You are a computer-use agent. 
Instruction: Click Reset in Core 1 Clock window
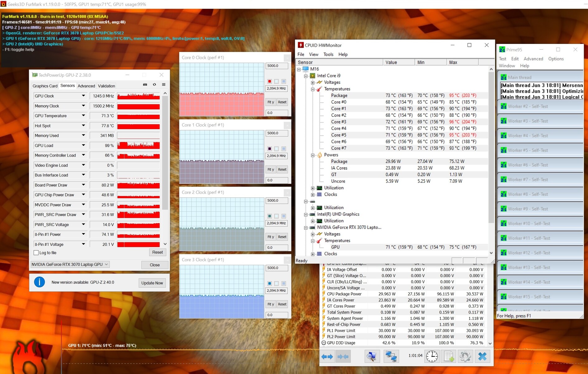click(282, 169)
